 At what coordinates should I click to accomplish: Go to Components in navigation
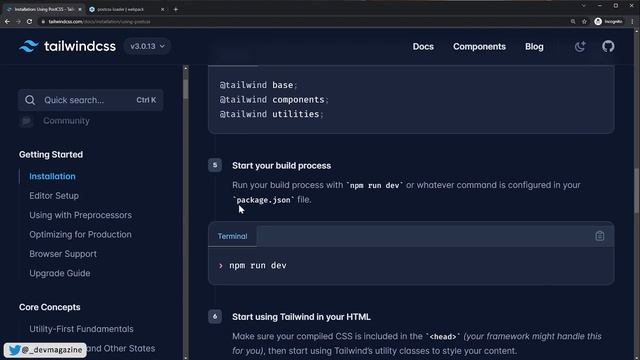479,47
